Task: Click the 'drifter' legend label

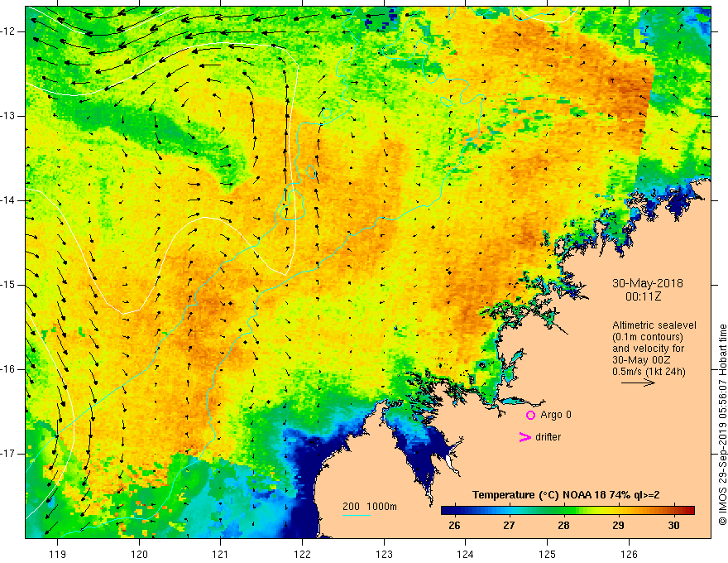Action: click(x=548, y=436)
